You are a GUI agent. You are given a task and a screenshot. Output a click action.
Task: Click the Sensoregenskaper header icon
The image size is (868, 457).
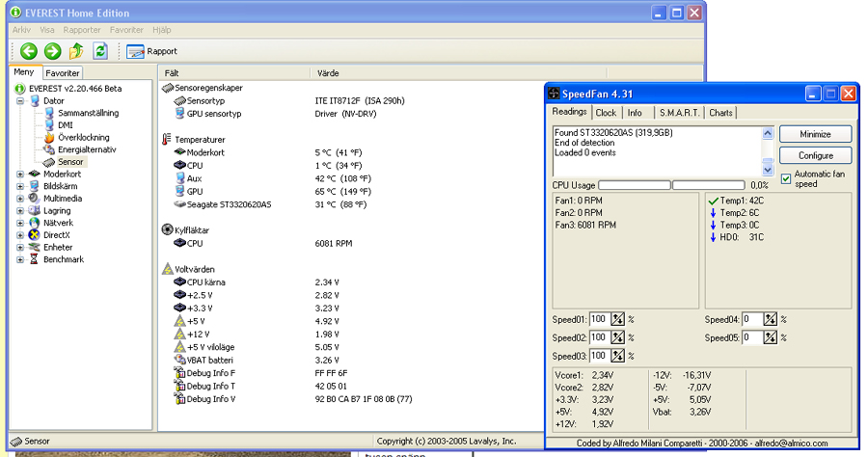pyautogui.click(x=167, y=88)
